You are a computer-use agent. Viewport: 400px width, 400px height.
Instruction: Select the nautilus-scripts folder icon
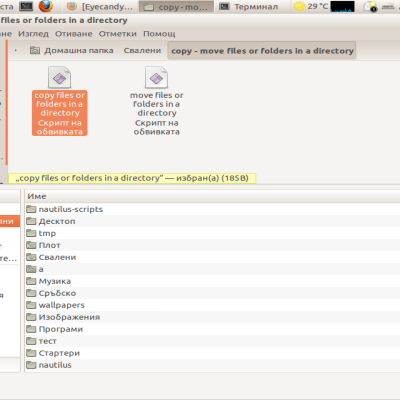(31, 209)
